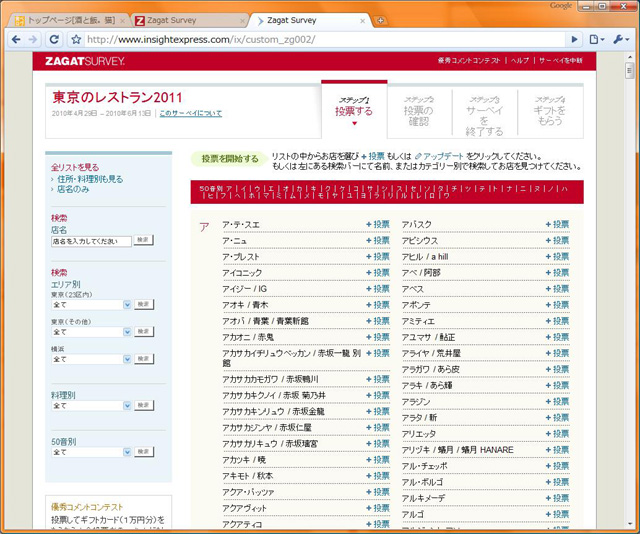This screenshot has width=640, height=534.
Task: Switch to the first browser tab トップページ
Action: [x=68, y=20]
